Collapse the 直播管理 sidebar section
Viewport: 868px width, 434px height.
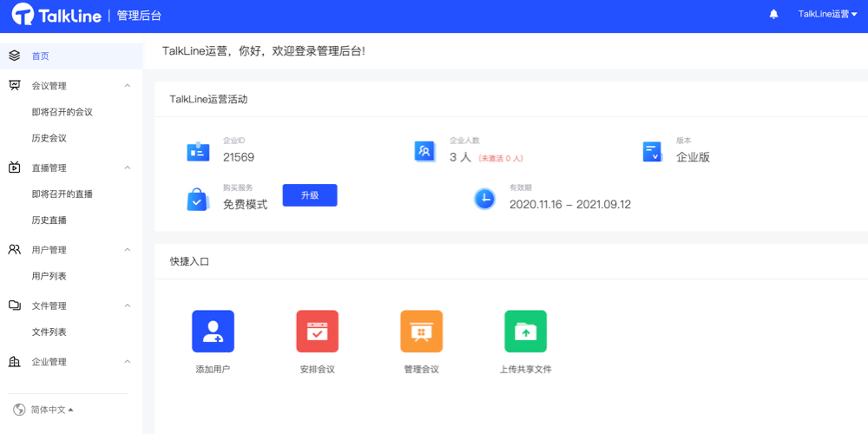128,168
